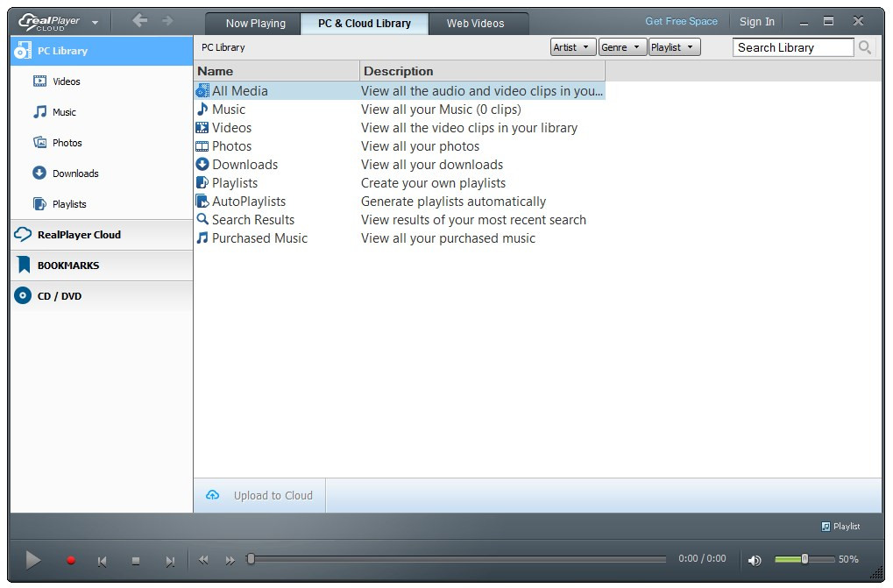893x588 pixels.
Task: Click the 0:00 / 0:00 time display
Action: 702,558
